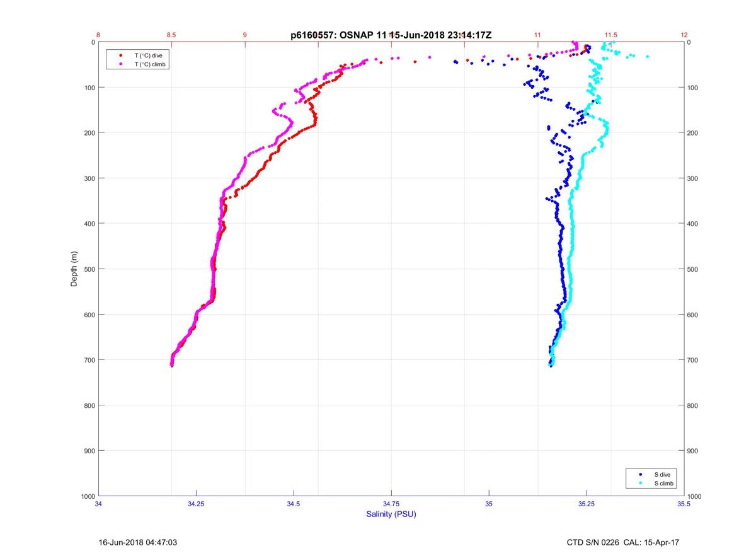Click the red '8.5' temperature tick label

pyautogui.click(x=171, y=35)
